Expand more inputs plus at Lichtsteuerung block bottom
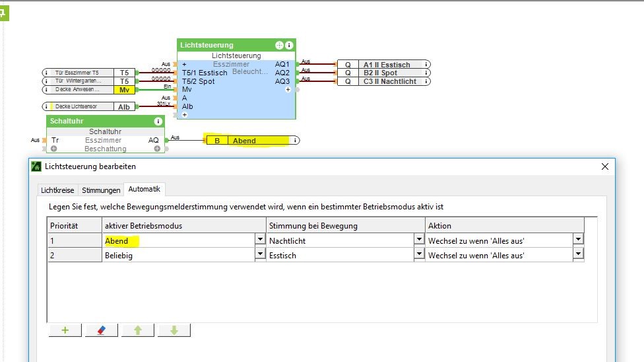The image size is (644, 362). [184, 115]
